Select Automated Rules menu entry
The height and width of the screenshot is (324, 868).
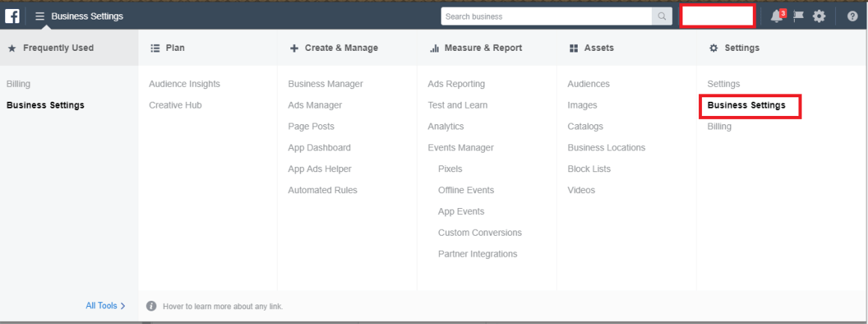[323, 190]
